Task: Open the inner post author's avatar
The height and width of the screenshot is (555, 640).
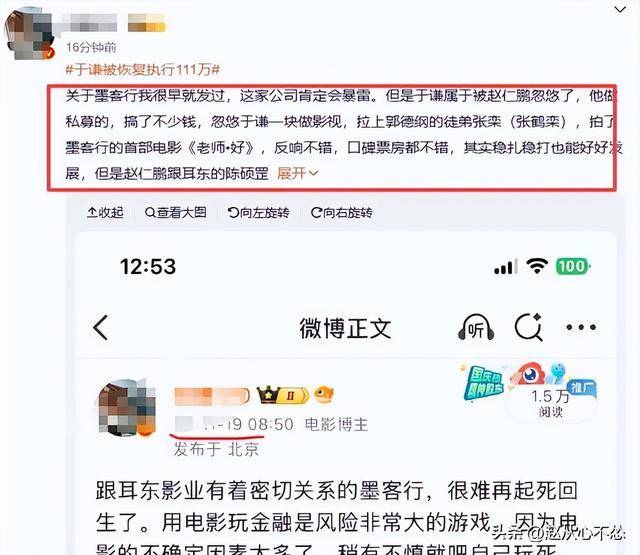Action: (x=127, y=408)
